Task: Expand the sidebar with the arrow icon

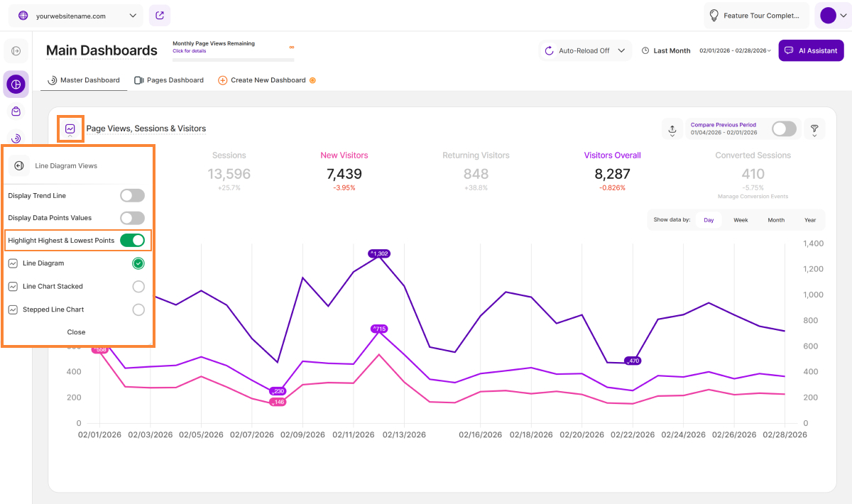Action: coord(16,51)
